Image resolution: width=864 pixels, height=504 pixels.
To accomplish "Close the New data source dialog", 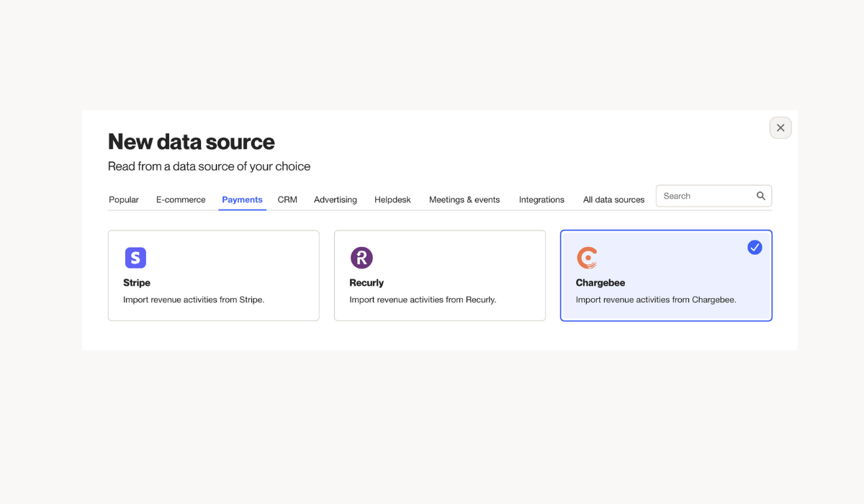I will click(x=780, y=127).
